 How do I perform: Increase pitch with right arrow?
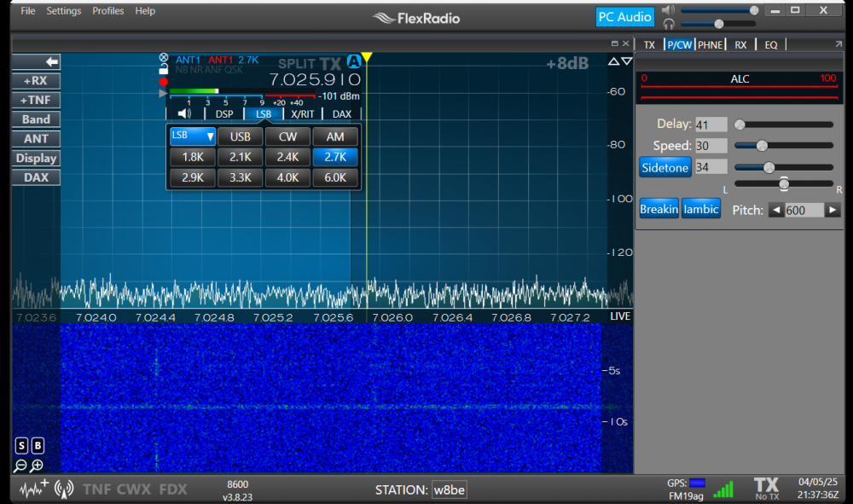pyautogui.click(x=833, y=211)
